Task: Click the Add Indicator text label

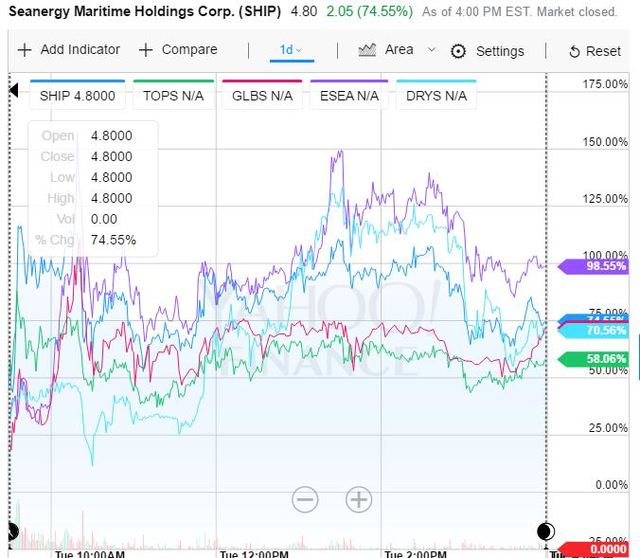Action: coord(80,50)
